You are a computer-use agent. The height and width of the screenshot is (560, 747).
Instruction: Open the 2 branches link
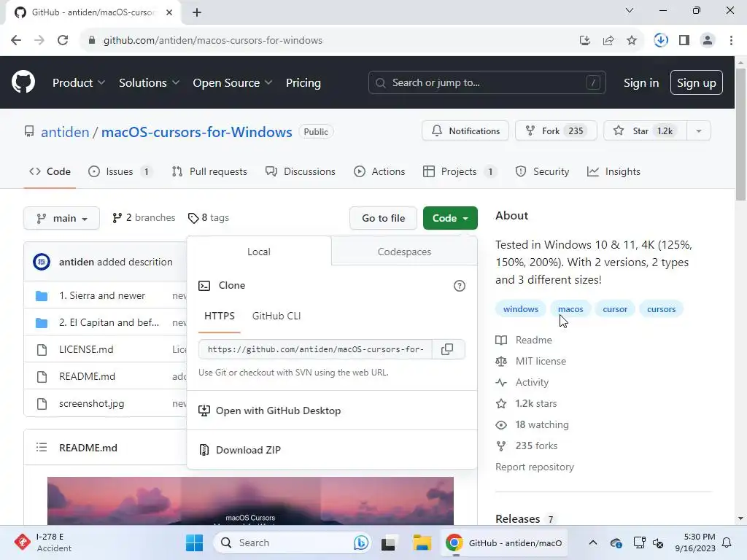pyautogui.click(x=144, y=217)
